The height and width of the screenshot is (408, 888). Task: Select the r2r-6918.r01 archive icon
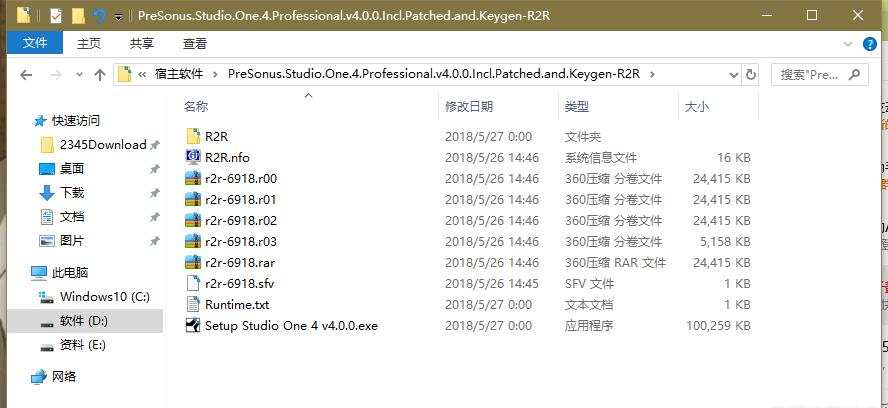click(x=193, y=199)
